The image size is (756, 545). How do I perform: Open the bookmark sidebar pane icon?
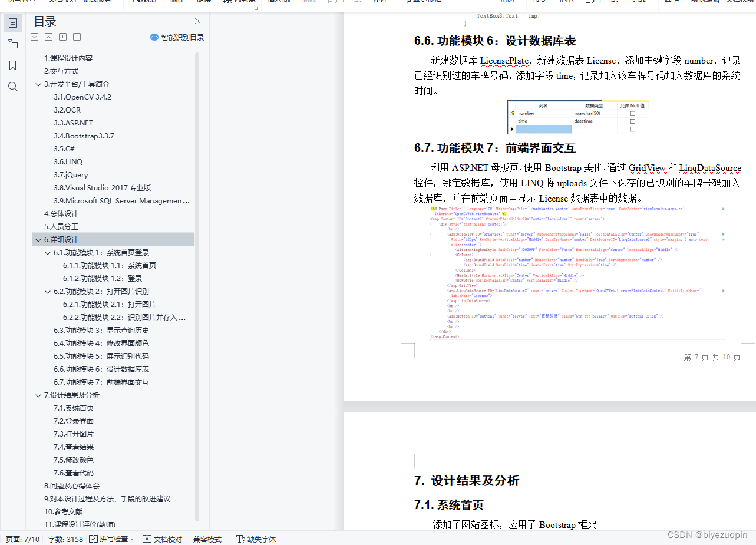(13, 65)
